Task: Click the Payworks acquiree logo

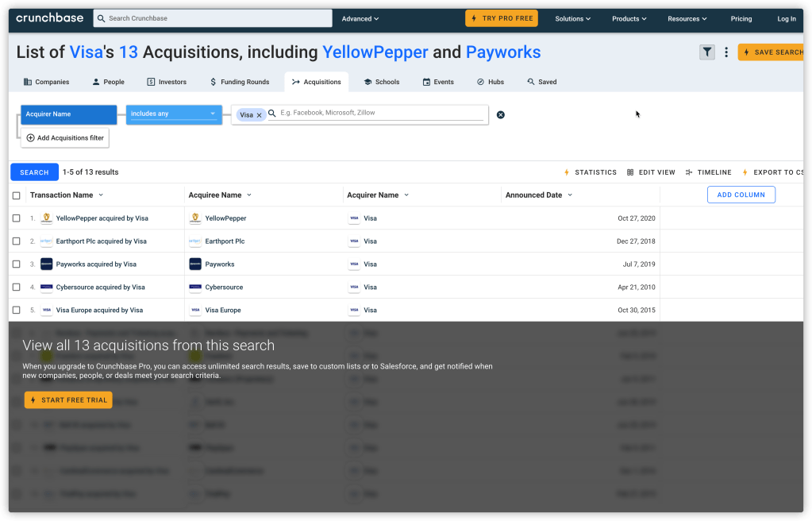Action: coord(195,264)
